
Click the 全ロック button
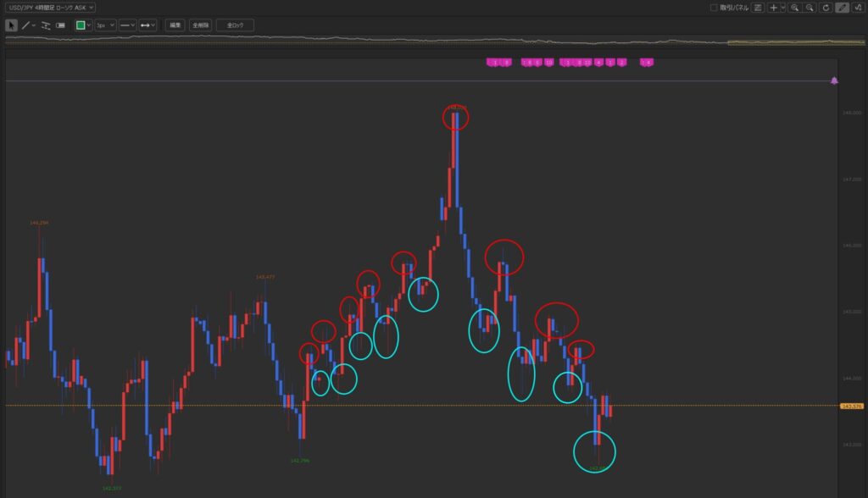click(x=235, y=25)
